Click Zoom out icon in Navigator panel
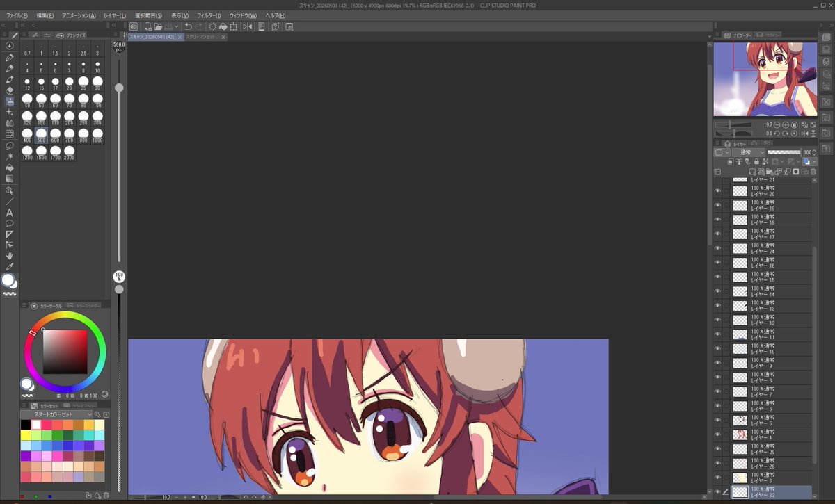 tap(777, 124)
